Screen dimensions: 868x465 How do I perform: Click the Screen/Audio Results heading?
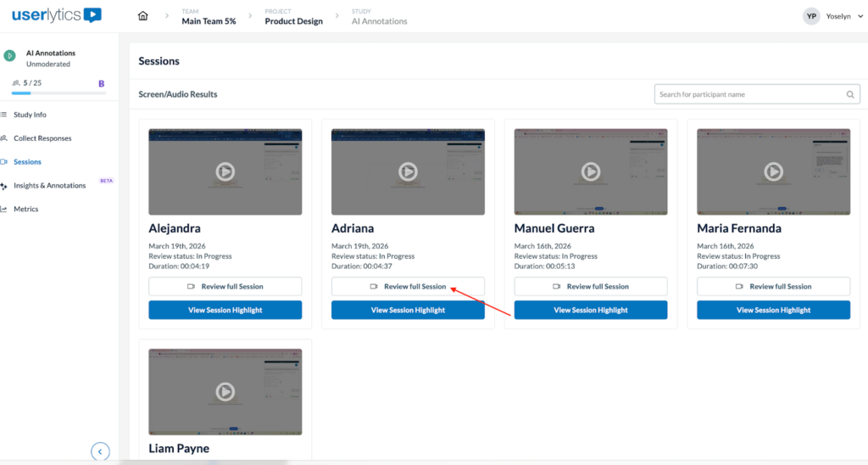pos(178,94)
